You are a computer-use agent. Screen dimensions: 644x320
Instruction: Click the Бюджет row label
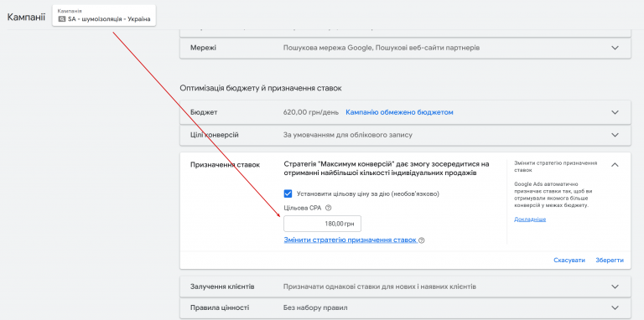point(204,112)
